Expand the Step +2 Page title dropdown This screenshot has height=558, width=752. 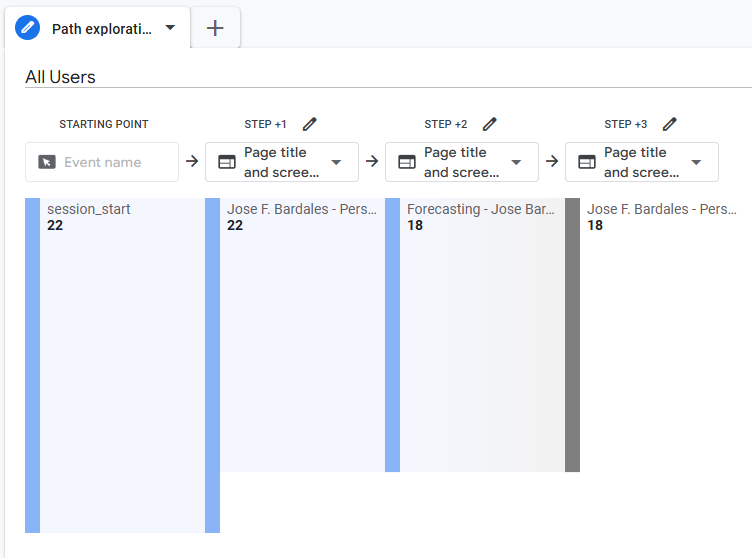[x=516, y=162]
